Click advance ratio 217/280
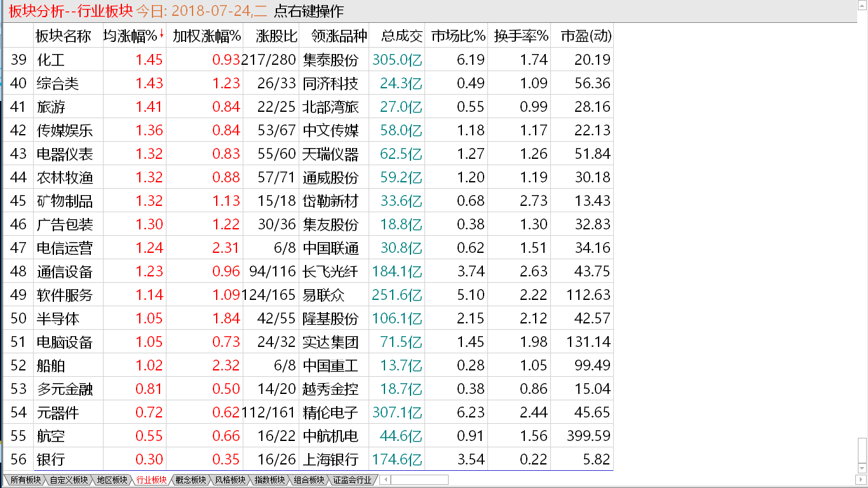868x488 pixels. [269, 60]
